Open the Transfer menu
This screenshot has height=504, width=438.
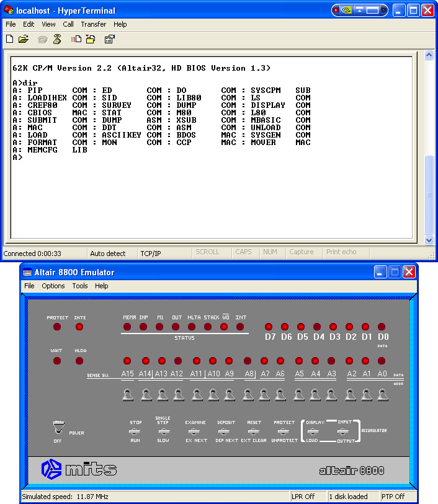(x=93, y=24)
